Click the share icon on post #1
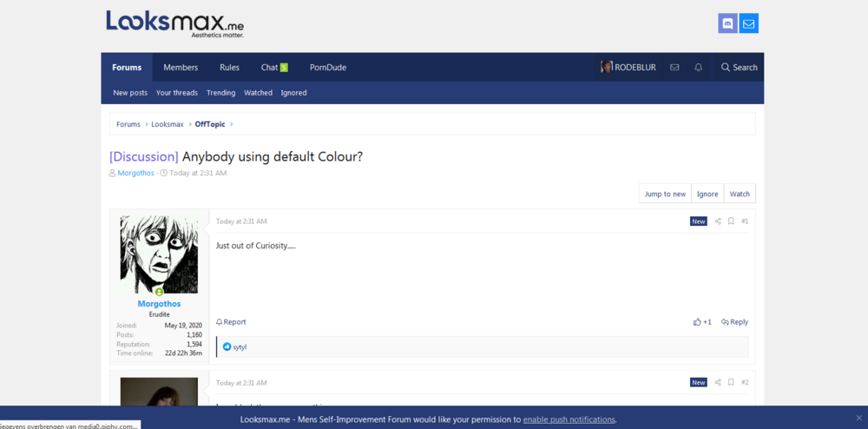Image resolution: width=868 pixels, height=429 pixels. tap(718, 221)
